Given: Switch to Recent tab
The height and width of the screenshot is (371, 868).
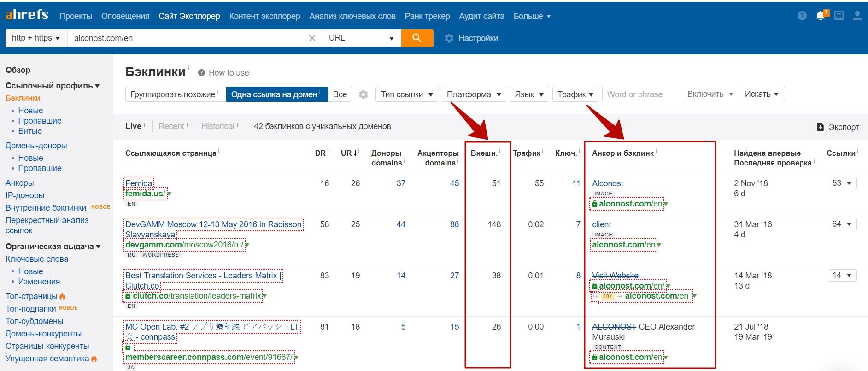Looking at the screenshot, I should point(171,126).
